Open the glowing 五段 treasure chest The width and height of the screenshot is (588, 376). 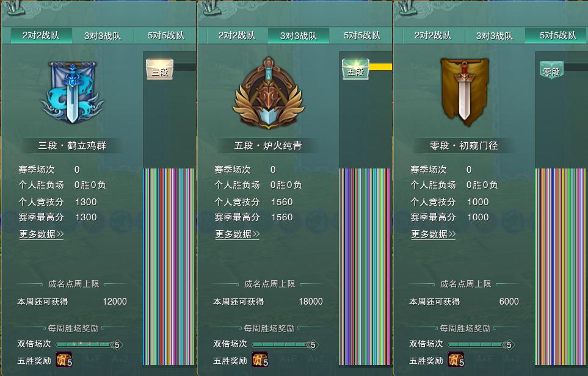click(x=355, y=69)
